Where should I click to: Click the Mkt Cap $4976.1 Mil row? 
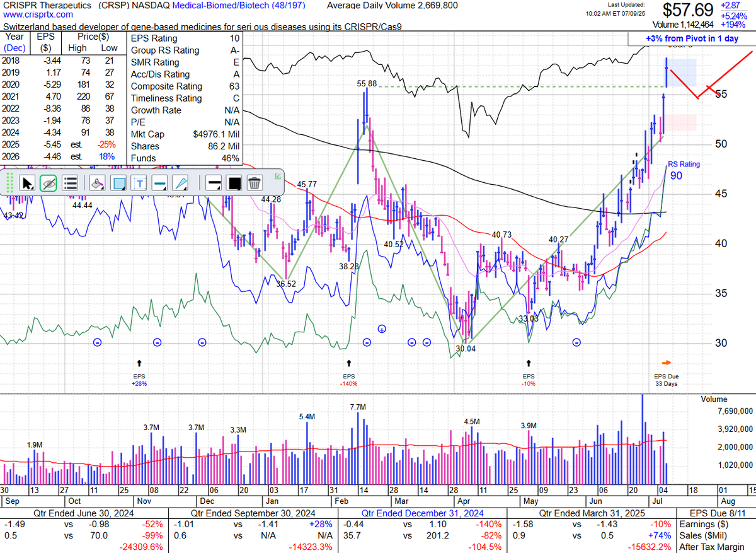185,134
